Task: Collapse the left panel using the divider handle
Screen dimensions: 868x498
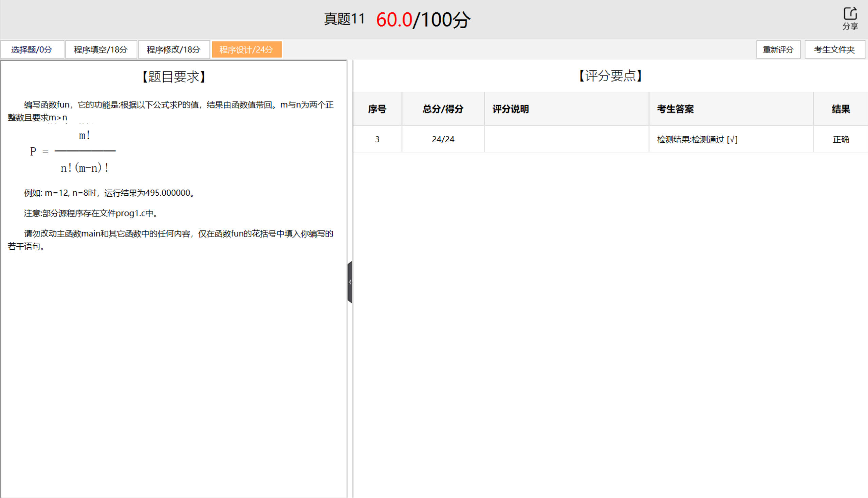Action: (x=350, y=282)
